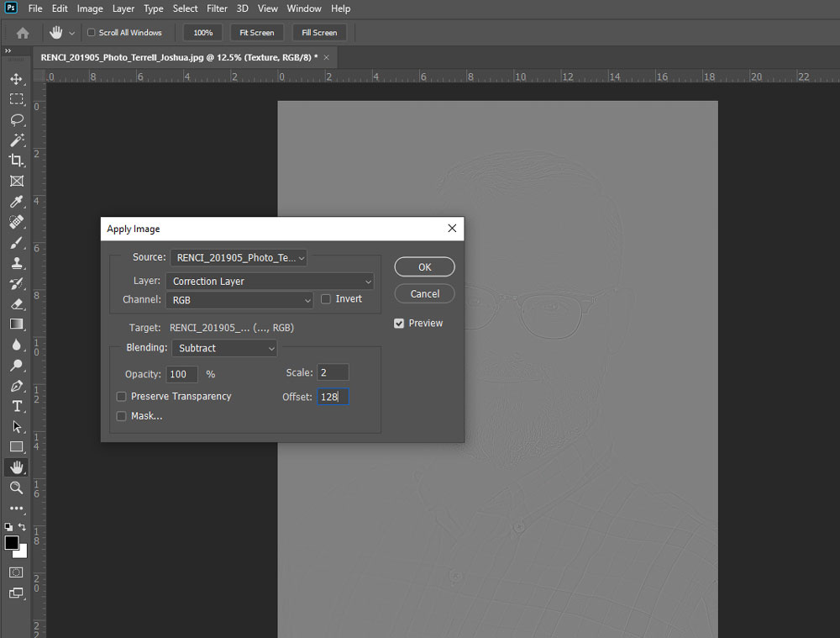Select the Clone Stamp tool
The height and width of the screenshot is (638, 840).
pos(16,263)
